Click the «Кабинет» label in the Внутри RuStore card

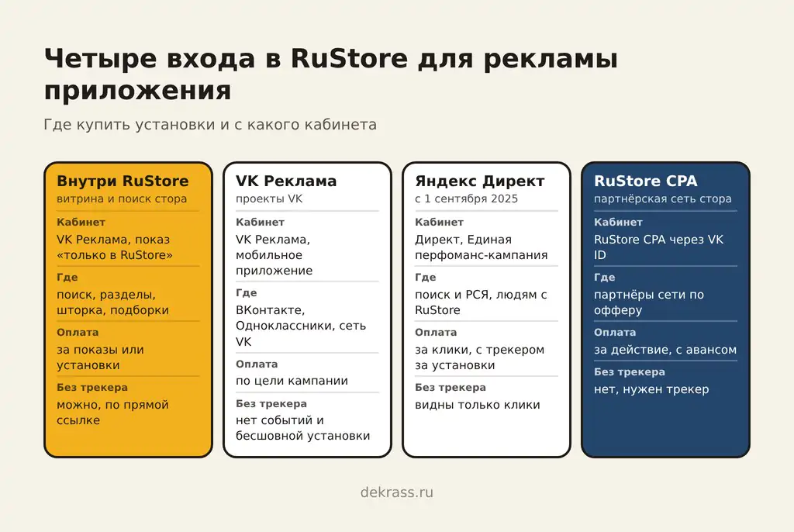81,222
